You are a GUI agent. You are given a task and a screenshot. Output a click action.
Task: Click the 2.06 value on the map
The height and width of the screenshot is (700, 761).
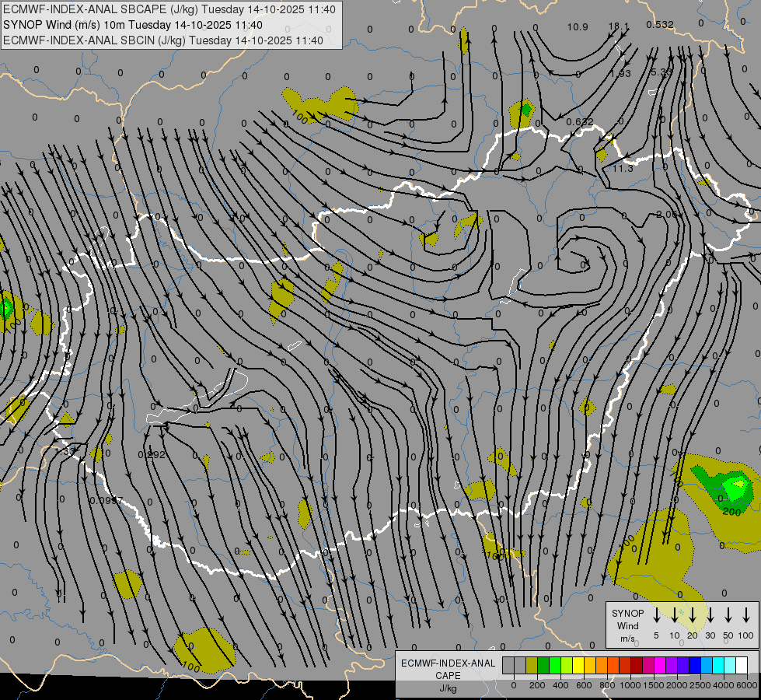click(x=666, y=214)
